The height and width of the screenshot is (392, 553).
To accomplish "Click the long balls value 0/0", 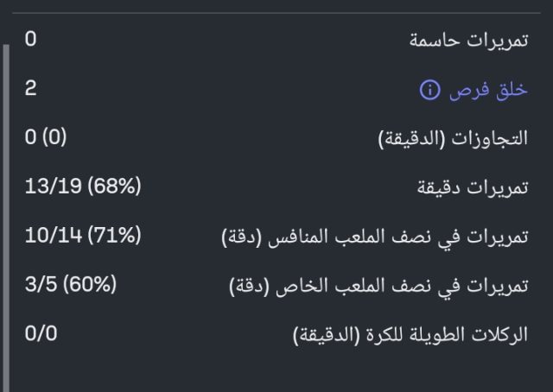I will point(41,333).
